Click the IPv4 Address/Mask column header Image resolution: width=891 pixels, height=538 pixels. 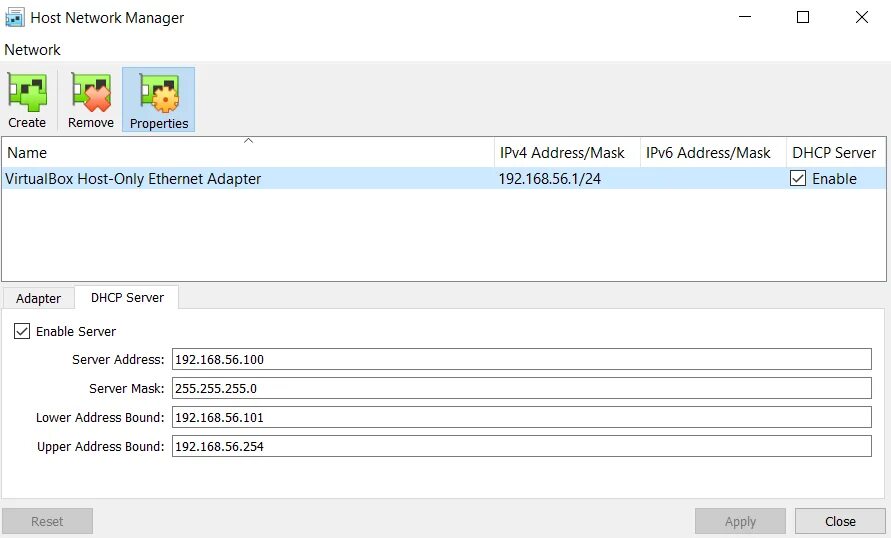567,152
